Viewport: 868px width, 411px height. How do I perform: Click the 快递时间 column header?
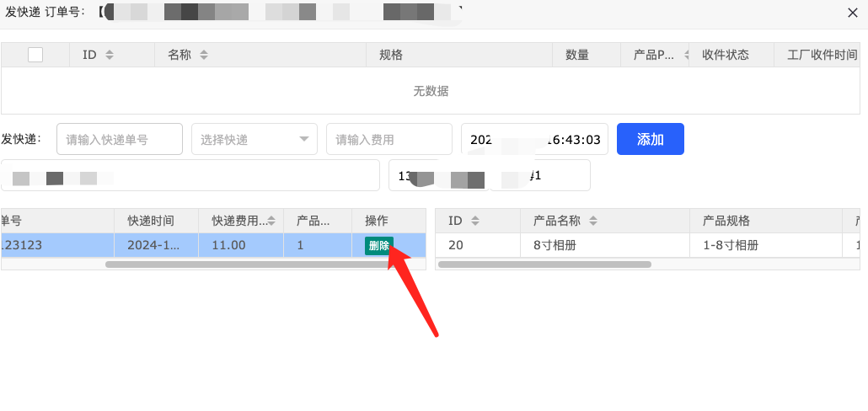(151, 221)
